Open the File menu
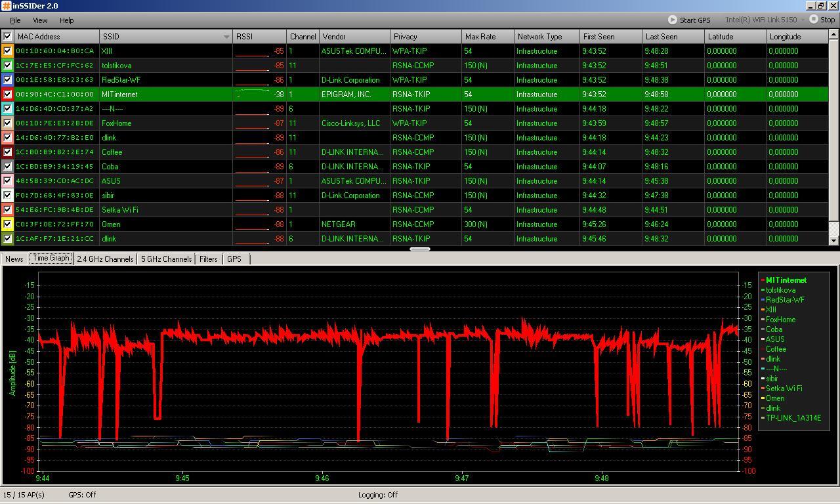This screenshot has height=504, width=840. (x=14, y=20)
